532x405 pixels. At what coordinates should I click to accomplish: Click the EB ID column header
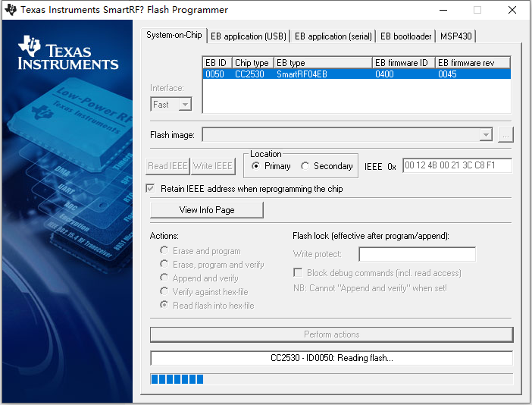217,63
